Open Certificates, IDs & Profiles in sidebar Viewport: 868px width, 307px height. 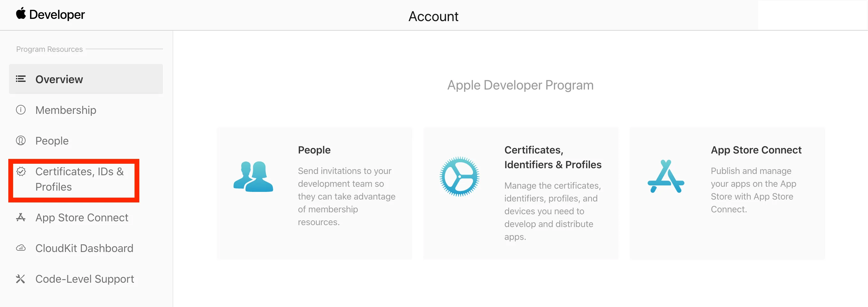(80, 179)
